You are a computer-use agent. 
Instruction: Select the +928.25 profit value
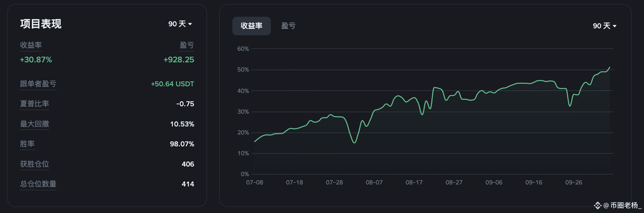(179, 60)
